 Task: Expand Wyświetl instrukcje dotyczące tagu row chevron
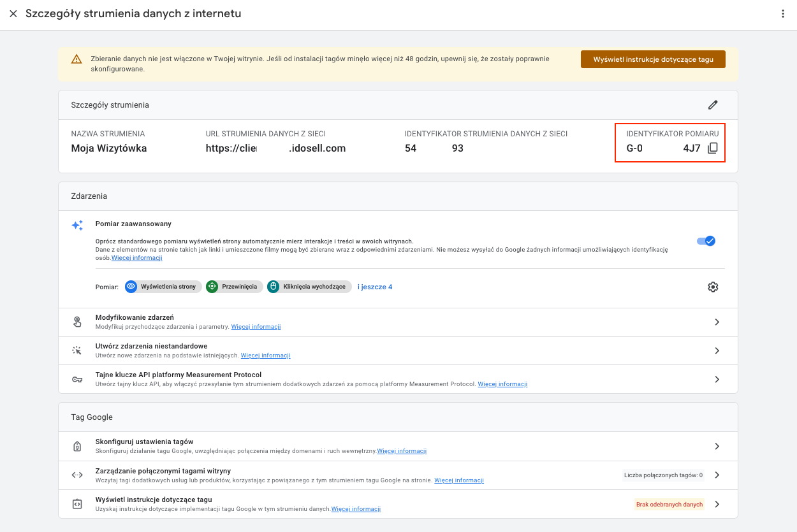point(717,504)
